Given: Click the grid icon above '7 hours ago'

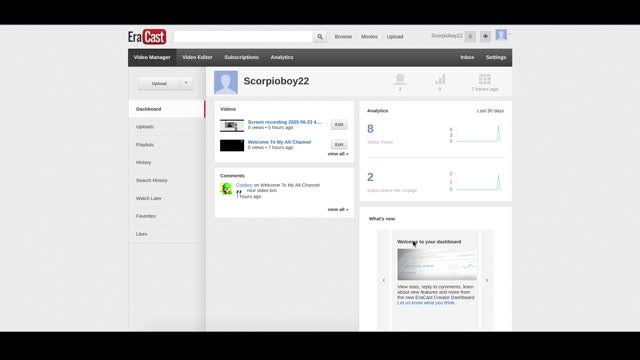Looking at the screenshot, I should (x=484, y=79).
